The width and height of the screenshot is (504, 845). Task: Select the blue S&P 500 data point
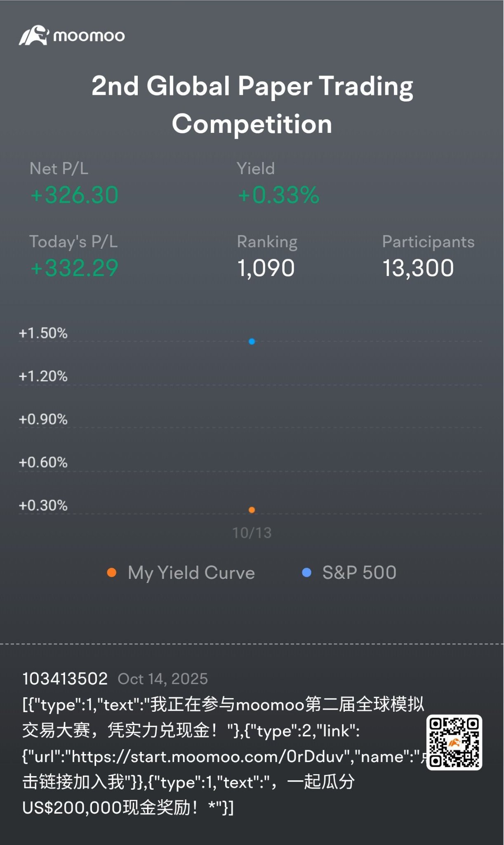pos(252,342)
